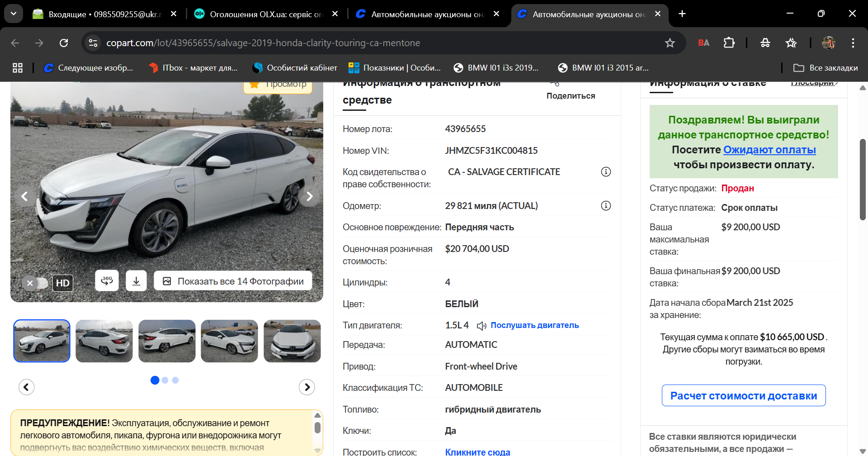Viewport: 868px width, 456px height.
Task: Listen to engine sound link
Action: coord(534,325)
